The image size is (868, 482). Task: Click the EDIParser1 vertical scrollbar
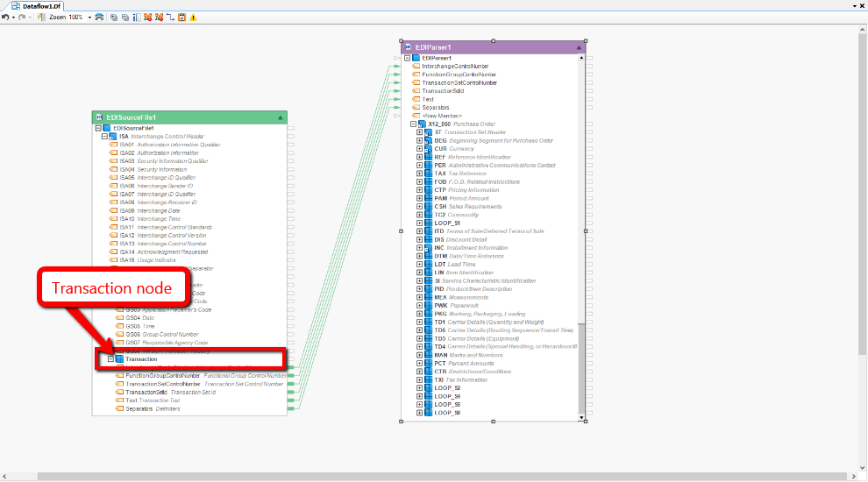[x=580, y=263]
